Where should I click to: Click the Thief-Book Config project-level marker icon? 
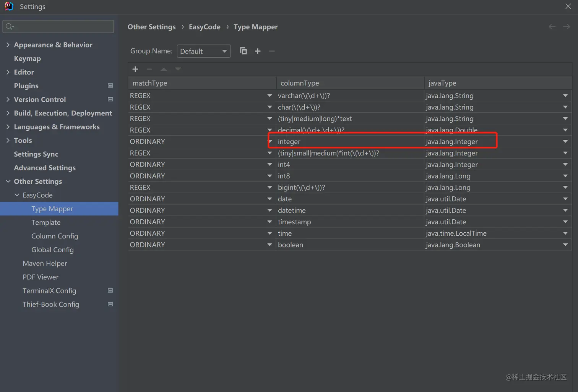pyautogui.click(x=110, y=304)
